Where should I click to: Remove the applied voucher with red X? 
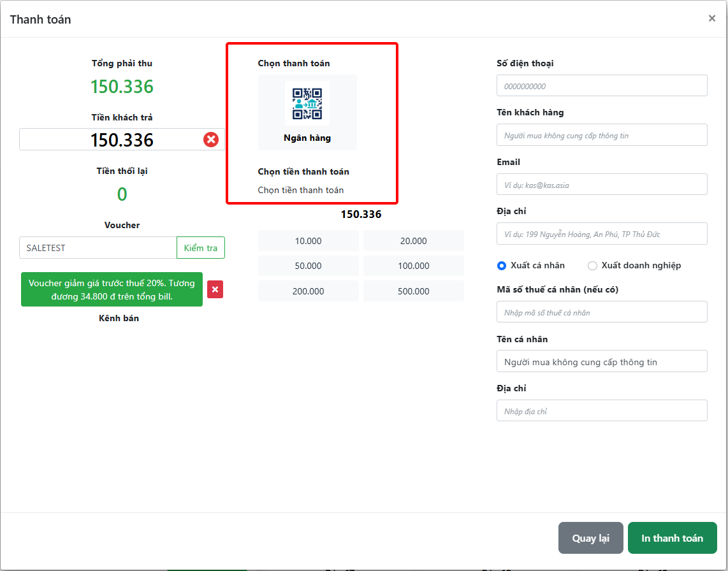[x=215, y=289]
